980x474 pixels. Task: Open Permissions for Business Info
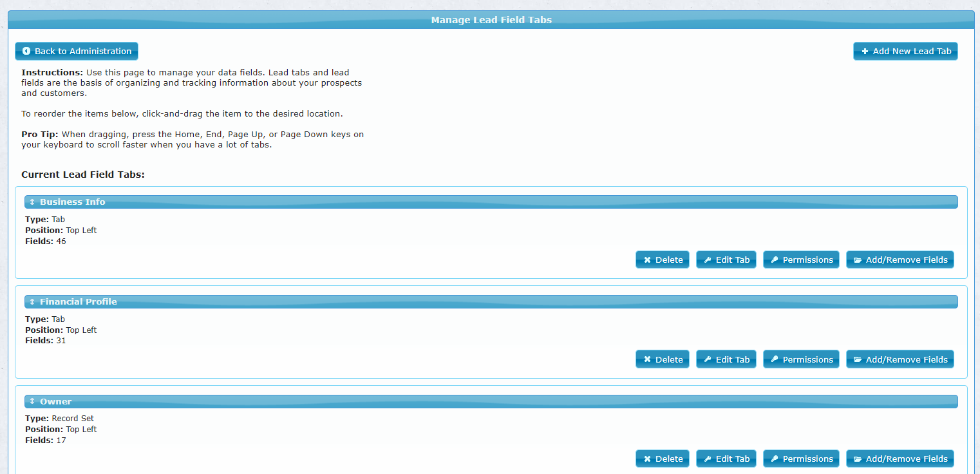(801, 260)
